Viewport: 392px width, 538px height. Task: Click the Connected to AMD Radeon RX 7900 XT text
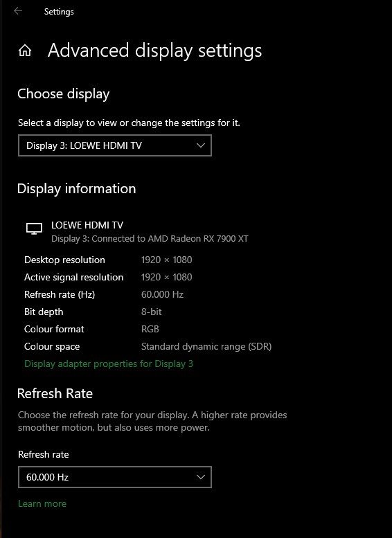[x=170, y=238]
